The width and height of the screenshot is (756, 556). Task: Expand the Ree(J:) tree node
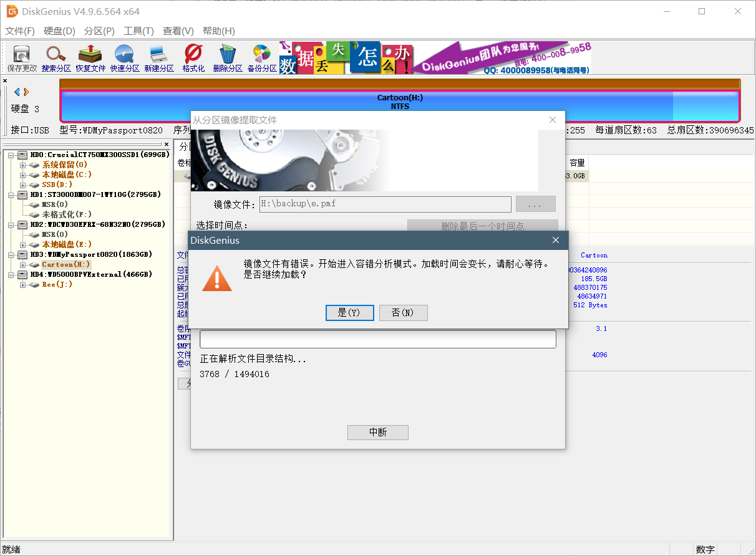[x=23, y=284]
